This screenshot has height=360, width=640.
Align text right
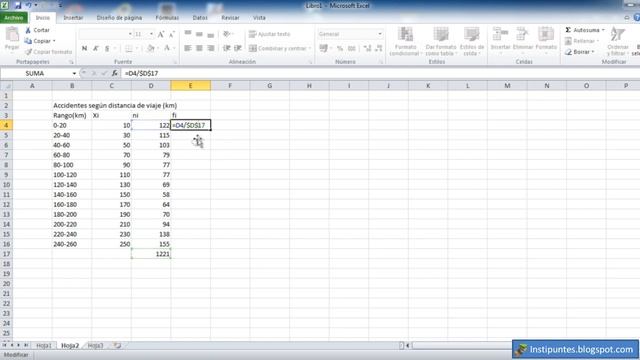click(211, 48)
